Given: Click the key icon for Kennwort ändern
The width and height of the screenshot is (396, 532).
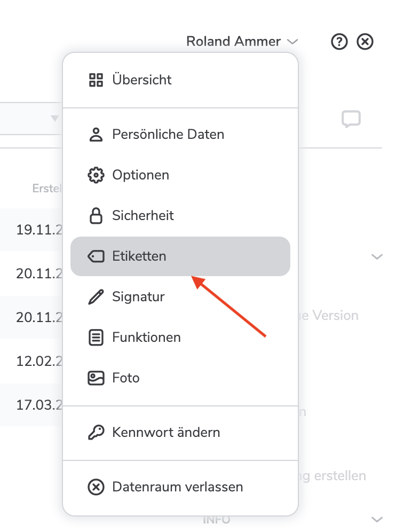Looking at the screenshot, I should click(96, 433).
